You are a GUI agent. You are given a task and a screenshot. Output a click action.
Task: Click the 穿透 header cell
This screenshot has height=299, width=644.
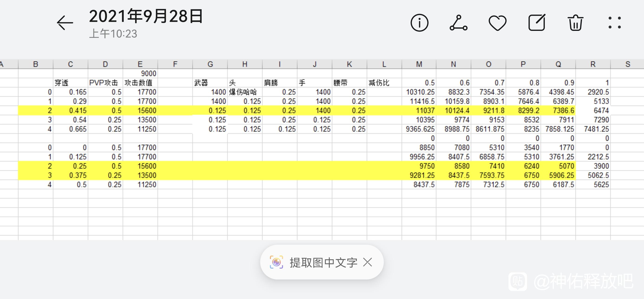click(x=70, y=83)
